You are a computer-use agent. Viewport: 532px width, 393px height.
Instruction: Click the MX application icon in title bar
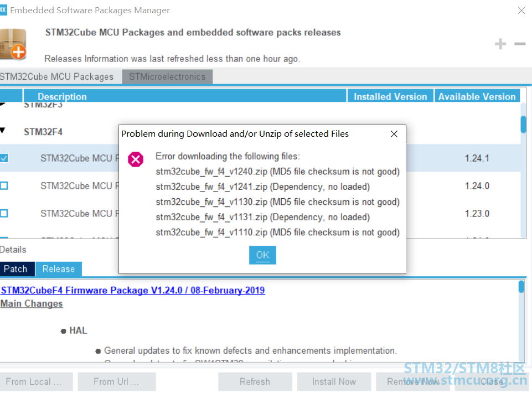(x=3, y=10)
